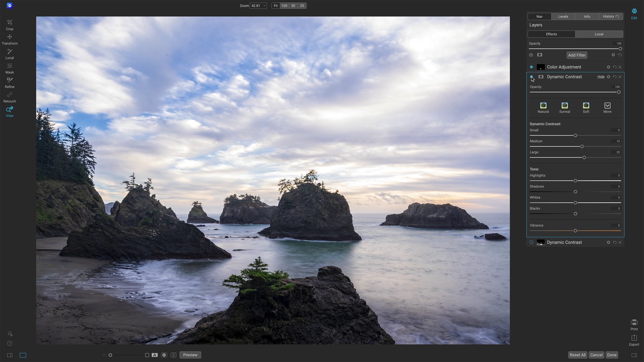The height and width of the screenshot is (362, 644).
Task: Select the Refine brush tool
Action: click(9, 83)
